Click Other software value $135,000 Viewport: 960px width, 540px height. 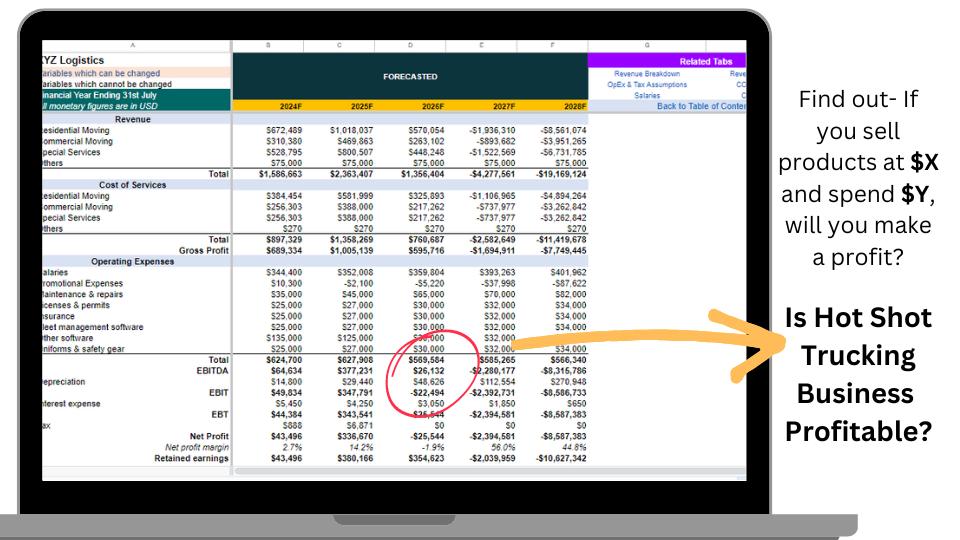(284, 338)
